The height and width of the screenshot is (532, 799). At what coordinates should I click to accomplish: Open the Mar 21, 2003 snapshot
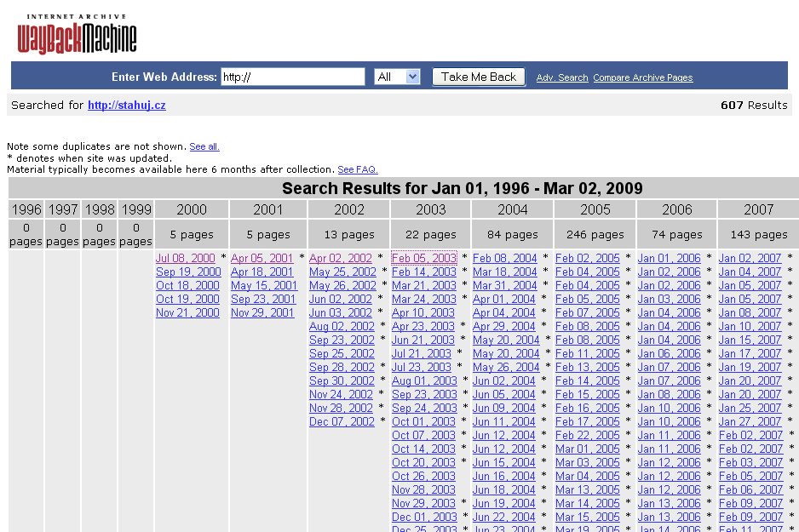(x=424, y=286)
